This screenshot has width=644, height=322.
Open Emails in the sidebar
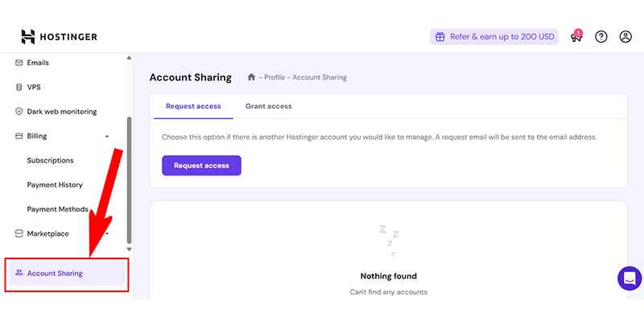[x=38, y=63]
